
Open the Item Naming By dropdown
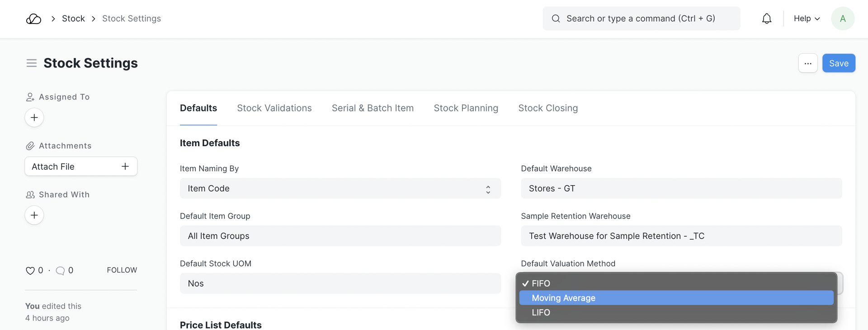[340, 188]
